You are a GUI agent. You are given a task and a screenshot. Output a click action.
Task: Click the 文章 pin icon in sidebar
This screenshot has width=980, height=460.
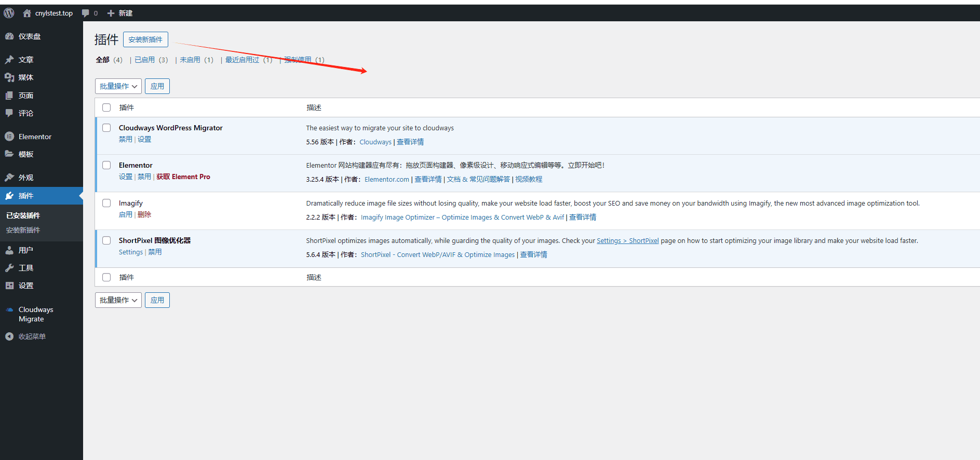9,60
